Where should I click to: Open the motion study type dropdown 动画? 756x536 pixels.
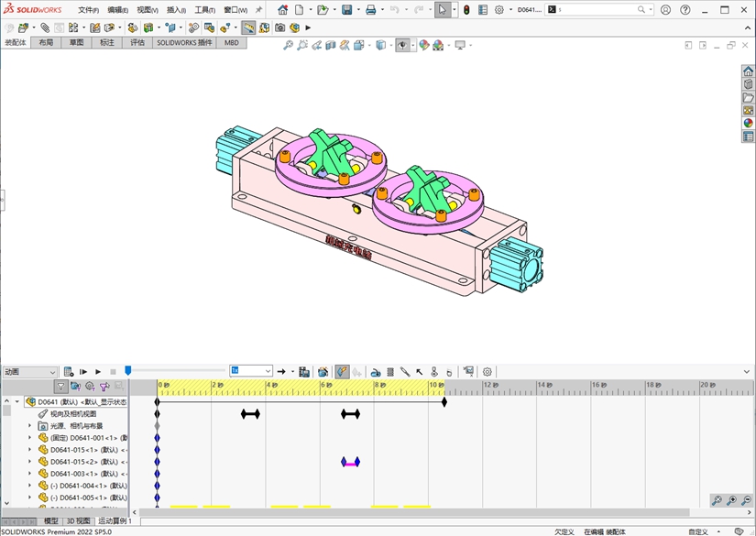point(30,372)
